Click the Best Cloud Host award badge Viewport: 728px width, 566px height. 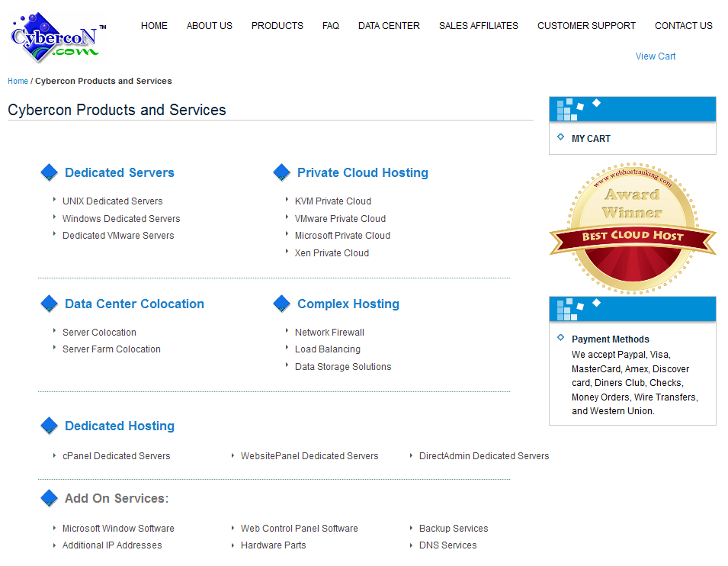coord(632,228)
